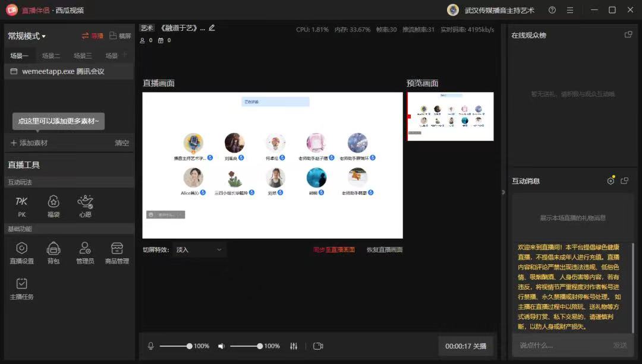The image size is (642, 364).
Task: Toggle the camera recording icon
Action: pyautogui.click(x=318, y=346)
